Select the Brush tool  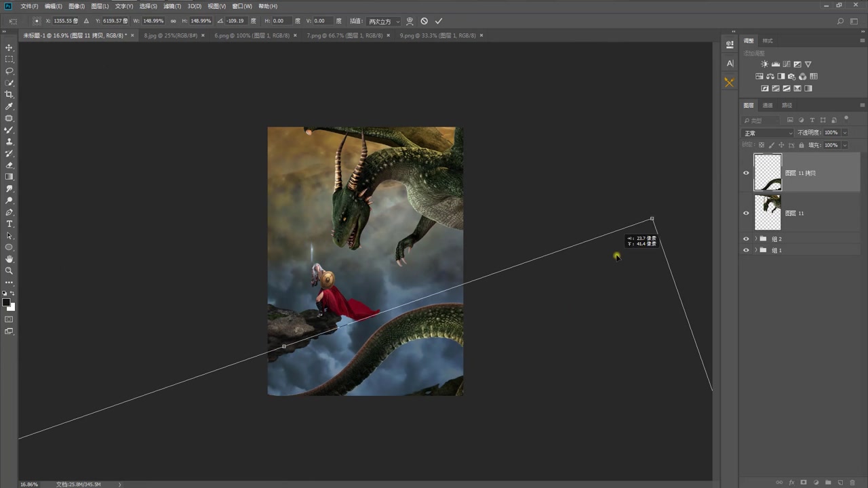(x=9, y=130)
